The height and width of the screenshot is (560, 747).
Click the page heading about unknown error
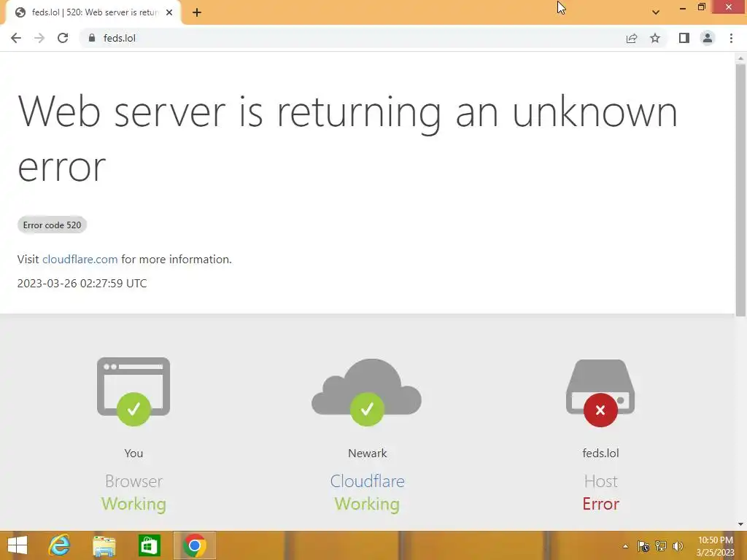[x=347, y=139]
